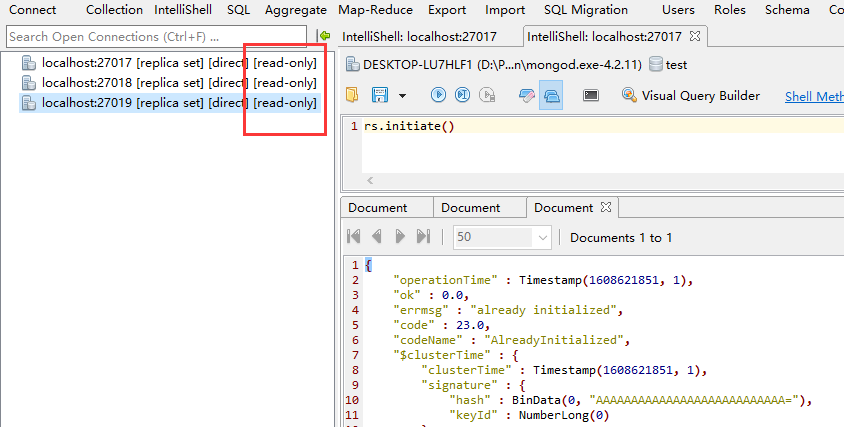Close the active IntelliShell tab
Screen dimensions: 844x427
695,36
